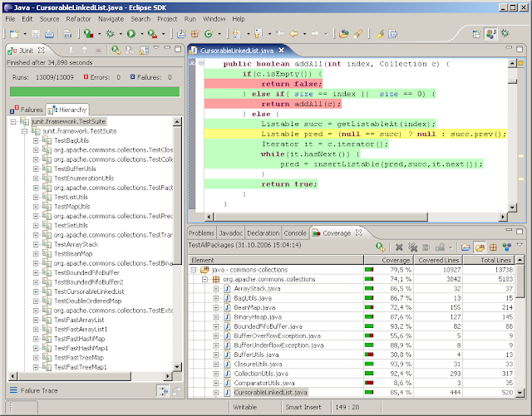Click the Failure Trace filter icon
The height and width of the screenshot is (416, 532).
point(163,390)
